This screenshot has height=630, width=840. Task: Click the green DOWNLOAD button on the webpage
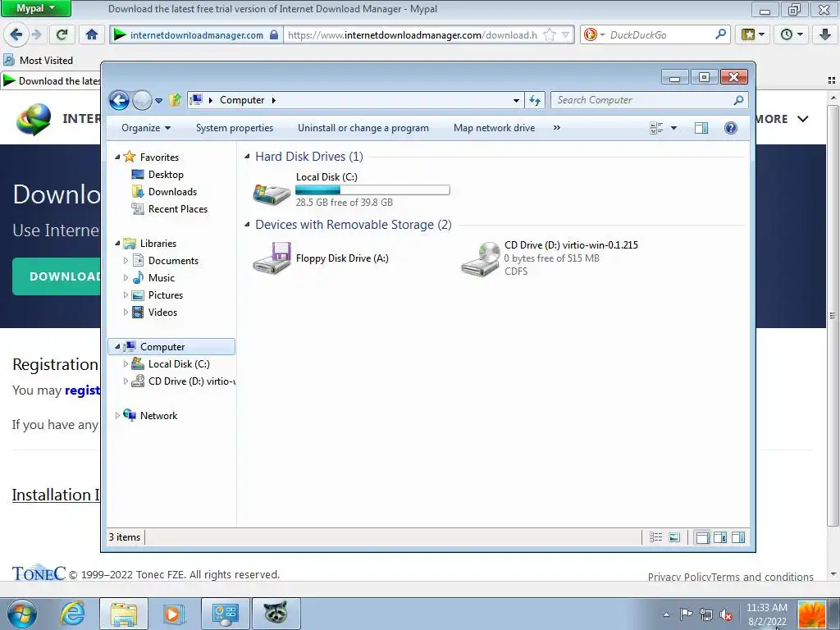pyautogui.click(x=57, y=276)
